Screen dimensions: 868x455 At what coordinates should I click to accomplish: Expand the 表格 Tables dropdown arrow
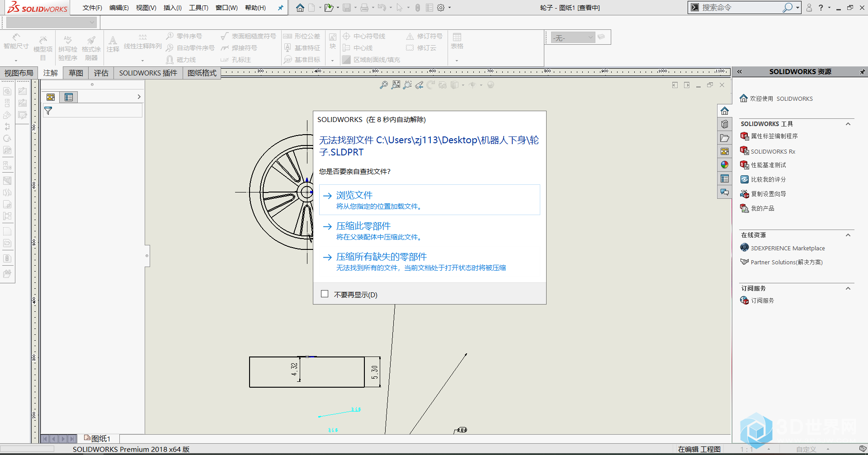(x=457, y=60)
